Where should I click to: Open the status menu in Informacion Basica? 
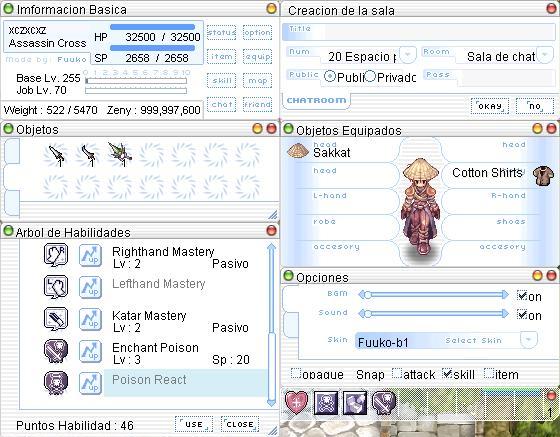coord(221,32)
